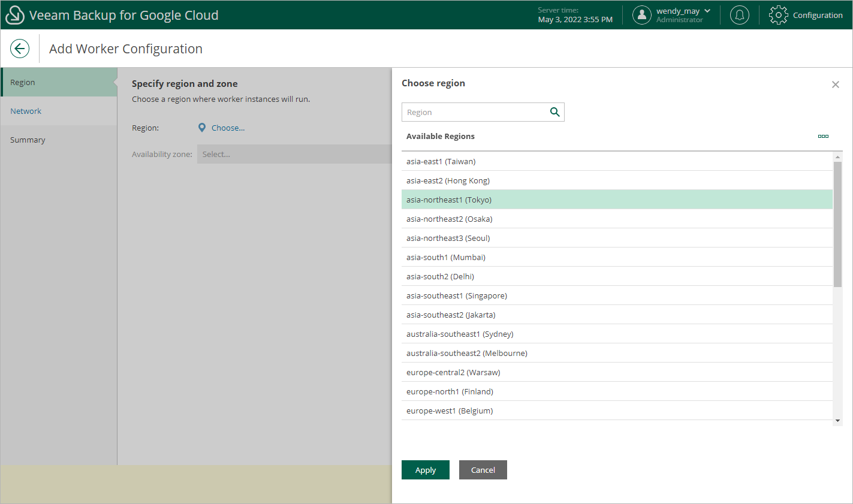The width and height of the screenshot is (853, 504).
Task: Go back using the arrow icon
Action: pos(20,49)
